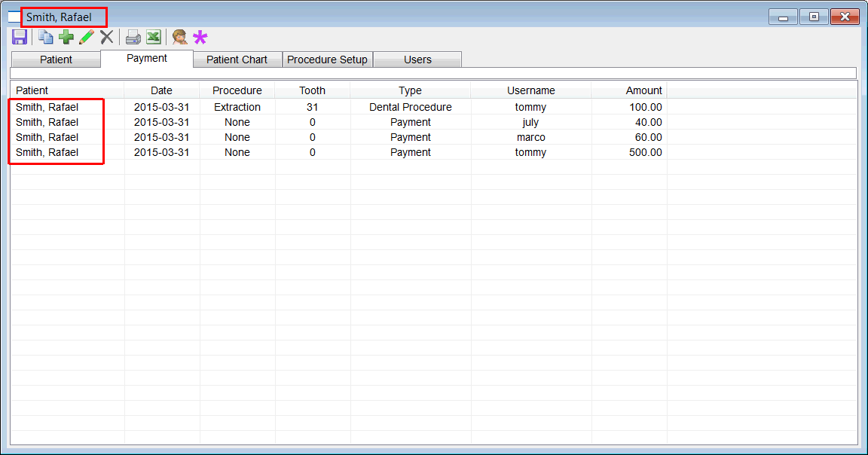Sort by the Amount column header
Screen dimensions: 868x455
(x=629, y=90)
